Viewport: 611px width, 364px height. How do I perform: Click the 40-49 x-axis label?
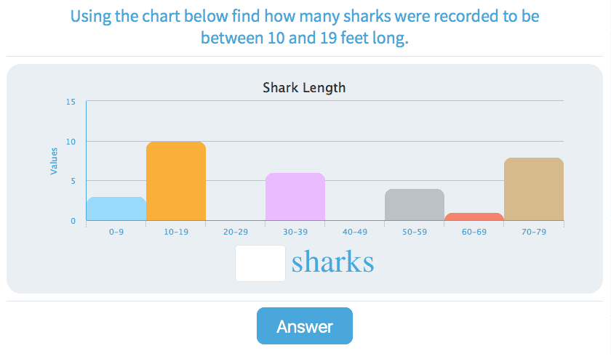tap(355, 232)
